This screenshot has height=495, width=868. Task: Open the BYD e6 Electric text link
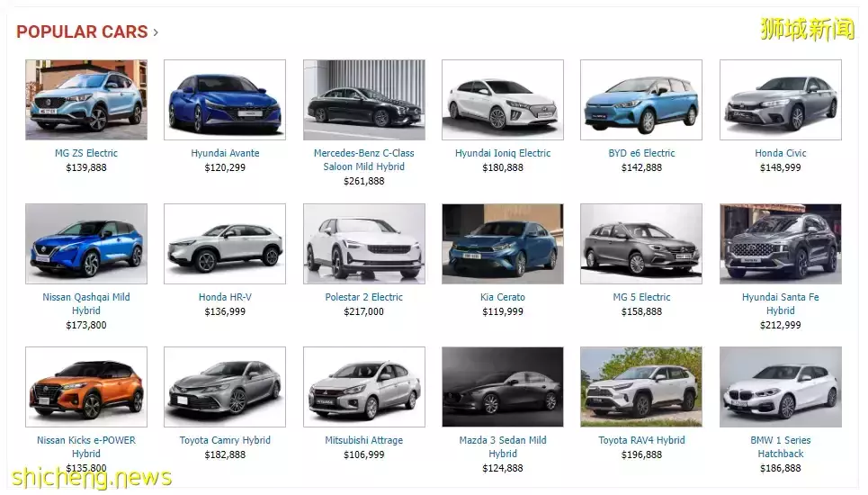point(641,153)
